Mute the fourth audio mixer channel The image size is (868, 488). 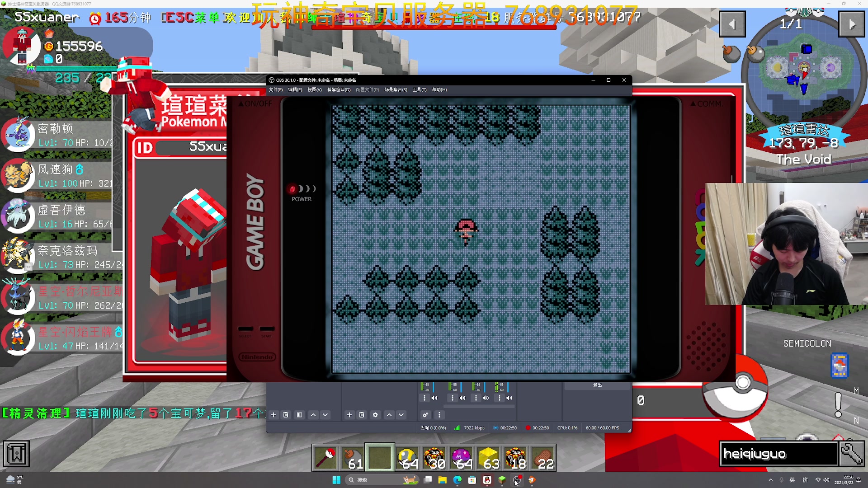point(509,398)
